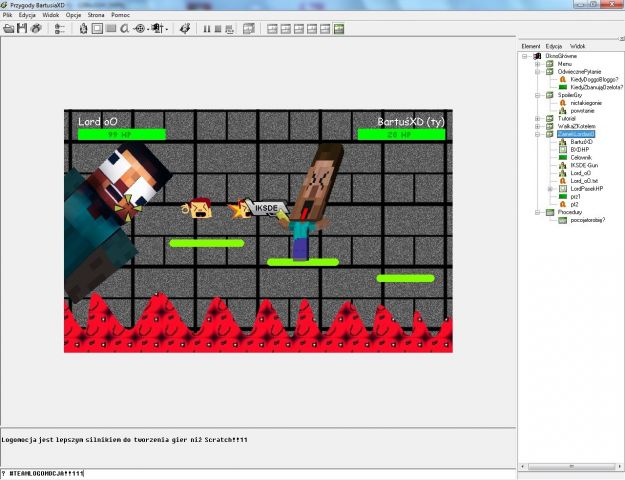Open the Element menu in explorer panel
625x480 pixels.
tap(531, 46)
